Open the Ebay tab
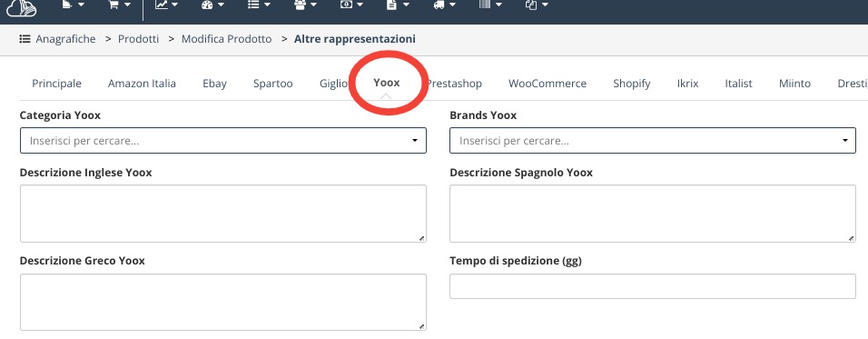 [214, 84]
